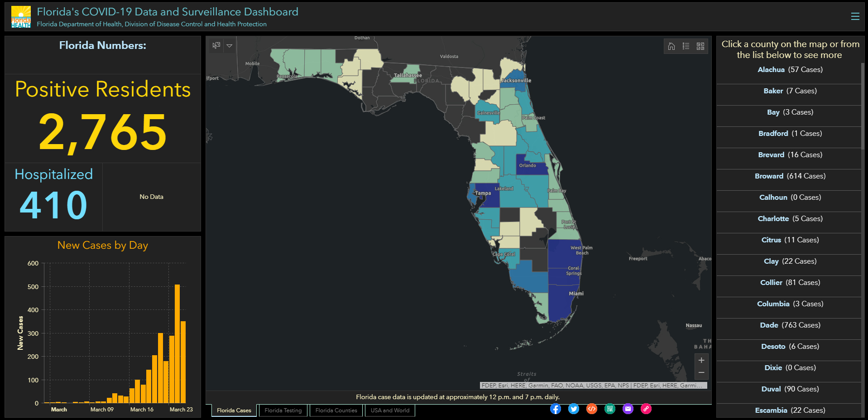This screenshot has width=868, height=420.
Task: Expand the selection tool dropdown arrow
Action: [x=229, y=45]
